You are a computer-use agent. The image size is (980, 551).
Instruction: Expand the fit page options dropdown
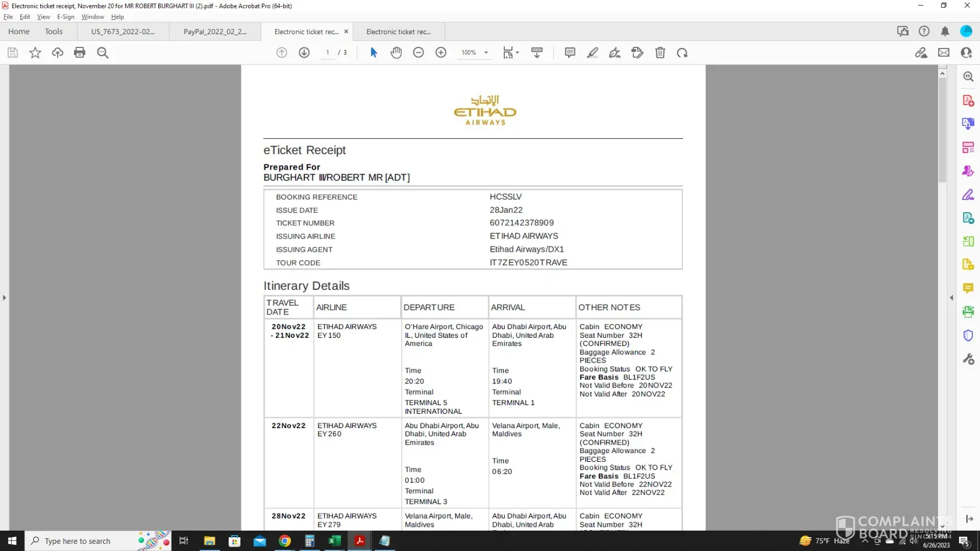coord(517,53)
